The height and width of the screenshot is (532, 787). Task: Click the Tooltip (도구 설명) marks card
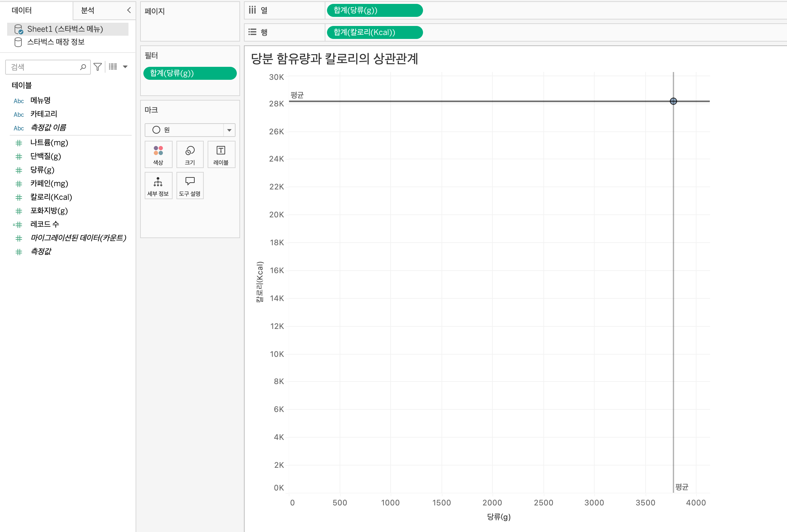(x=190, y=186)
